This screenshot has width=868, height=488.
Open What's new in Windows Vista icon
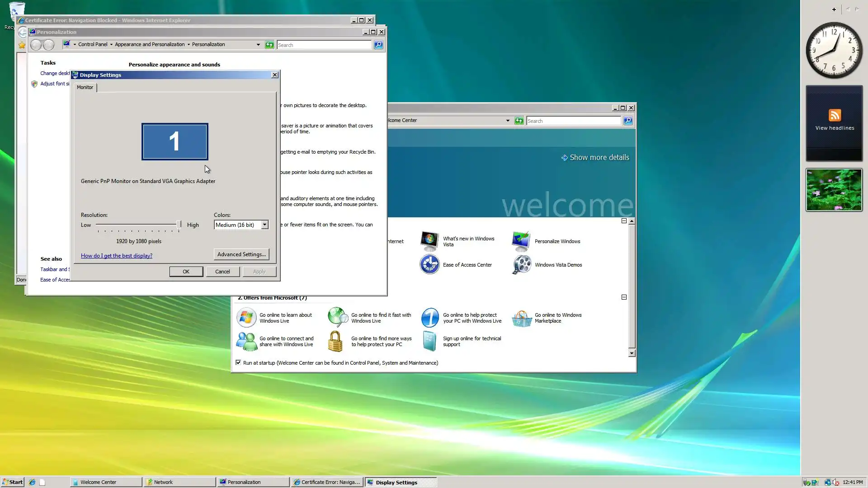tap(429, 241)
